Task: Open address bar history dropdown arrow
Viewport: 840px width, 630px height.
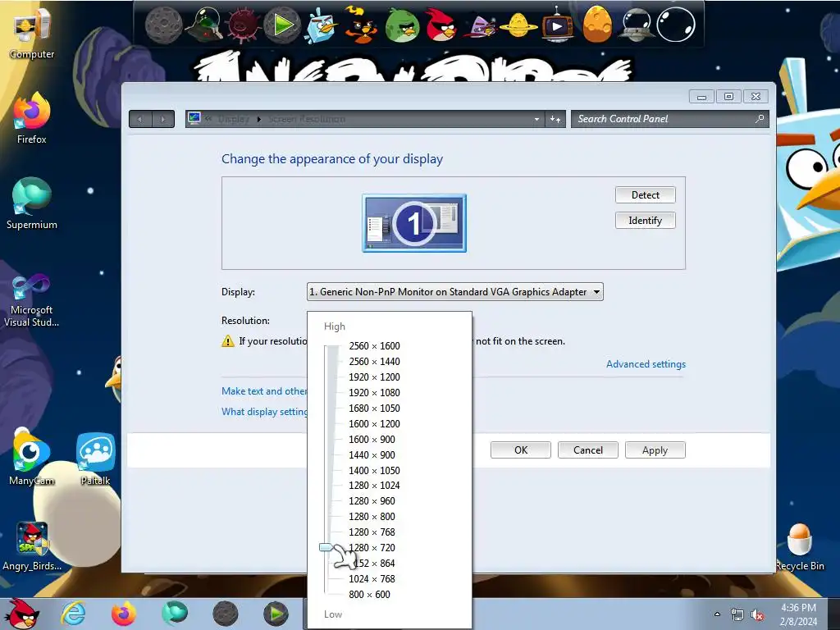Action: point(536,120)
